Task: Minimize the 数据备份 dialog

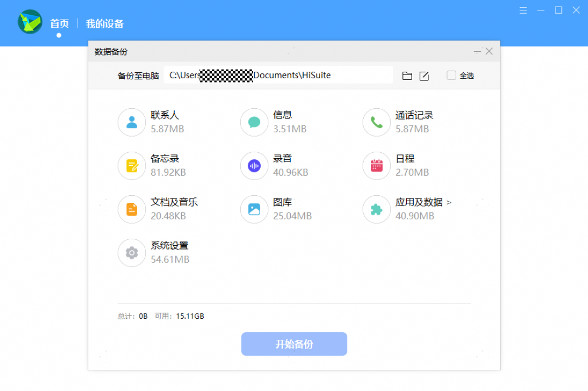Action: tap(477, 51)
